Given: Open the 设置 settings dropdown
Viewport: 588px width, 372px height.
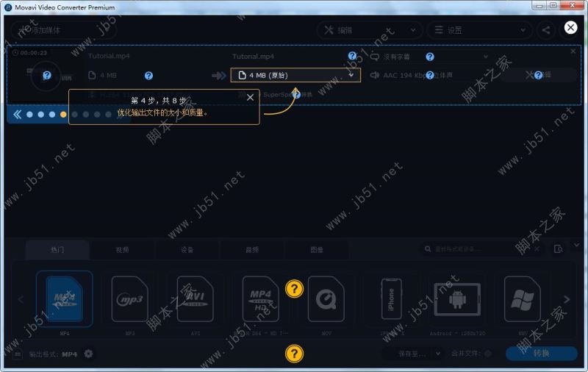Looking at the screenshot, I should (x=479, y=30).
